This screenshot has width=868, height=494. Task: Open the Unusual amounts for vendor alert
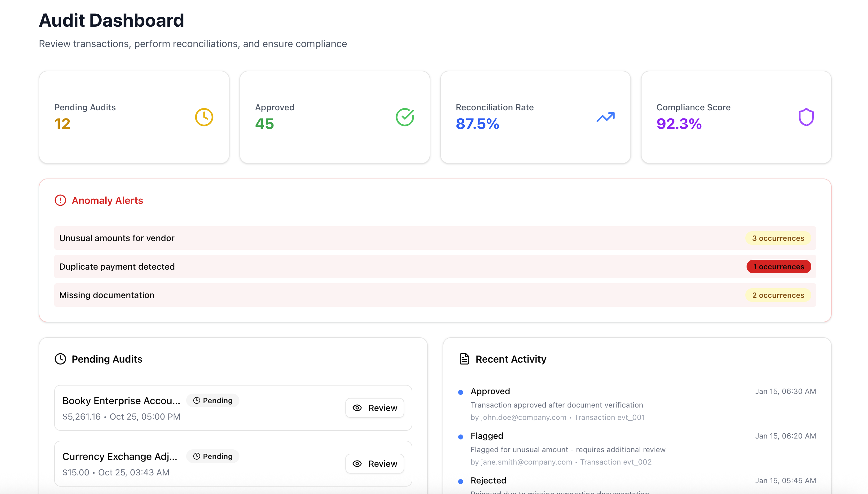coord(117,238)
